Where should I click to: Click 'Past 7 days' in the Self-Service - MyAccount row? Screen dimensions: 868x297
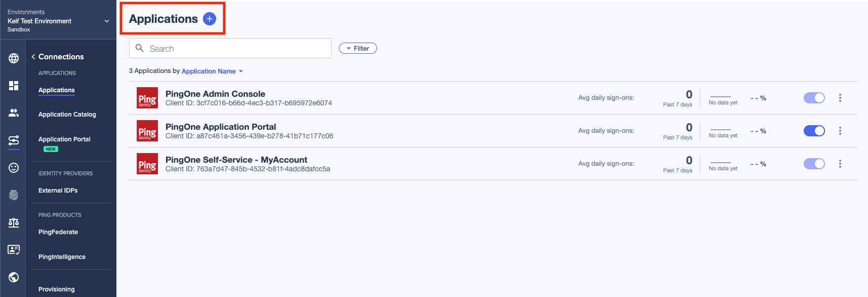(x=678, y=170)
